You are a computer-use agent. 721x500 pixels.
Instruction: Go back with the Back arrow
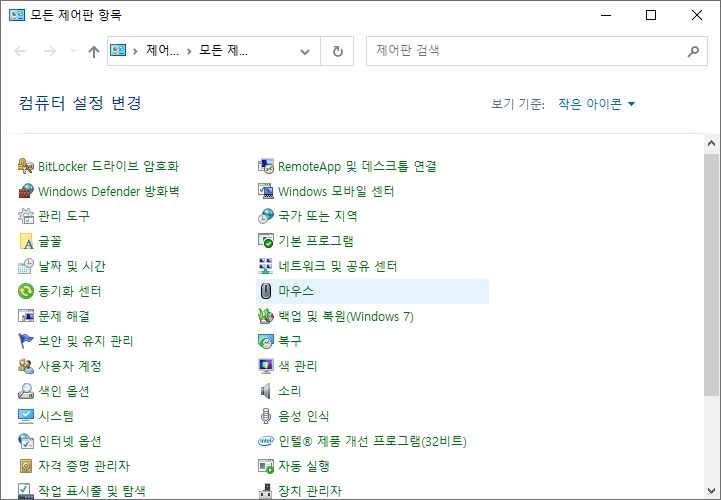click(20, 51)
